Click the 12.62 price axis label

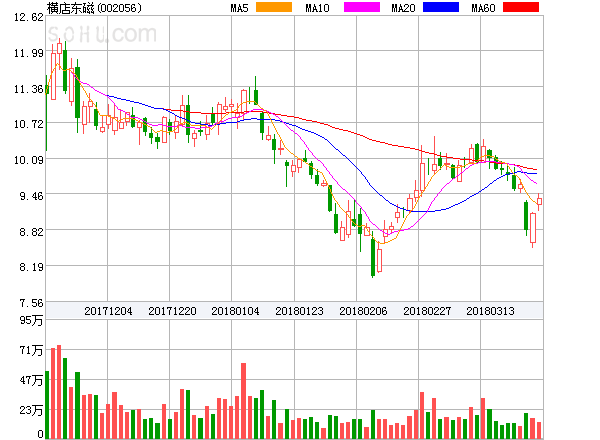[29, 17]
